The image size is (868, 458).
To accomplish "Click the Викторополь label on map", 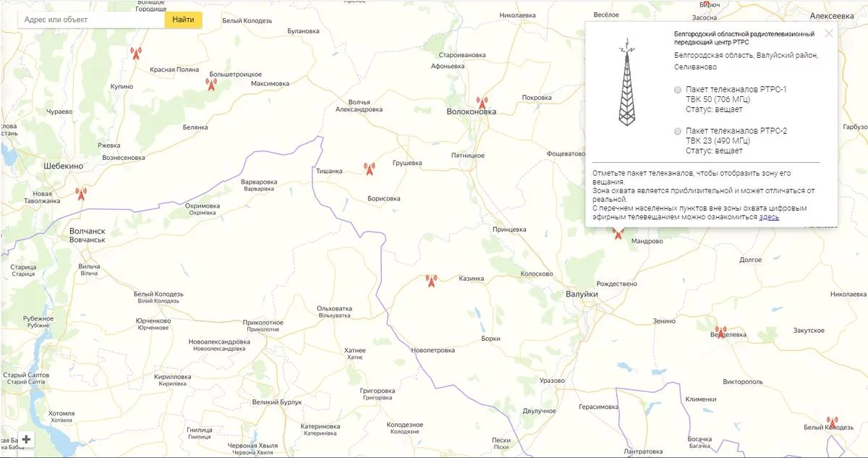I will click(743, 381).
